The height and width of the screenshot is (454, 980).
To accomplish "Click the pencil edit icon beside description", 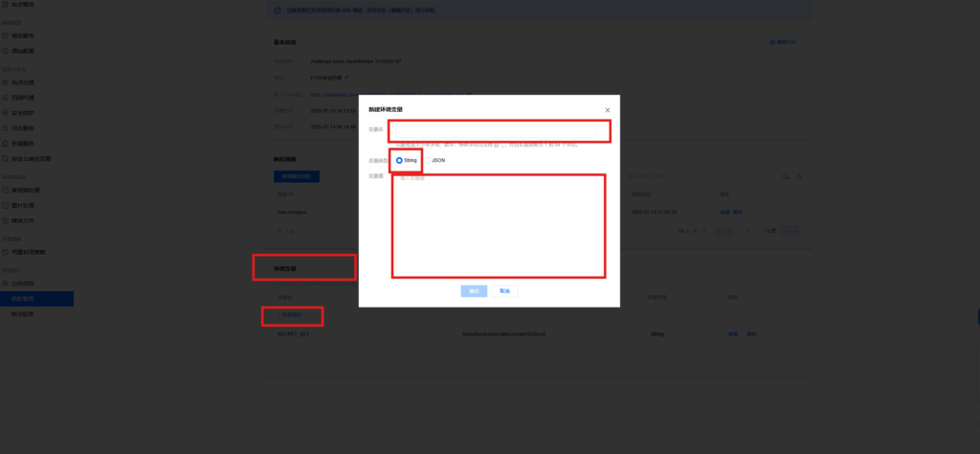I will coord(347,77).
